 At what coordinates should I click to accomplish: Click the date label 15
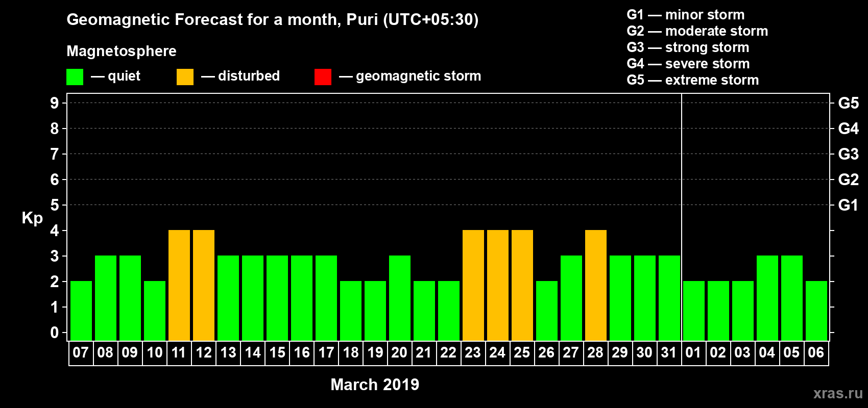point(277,352)
